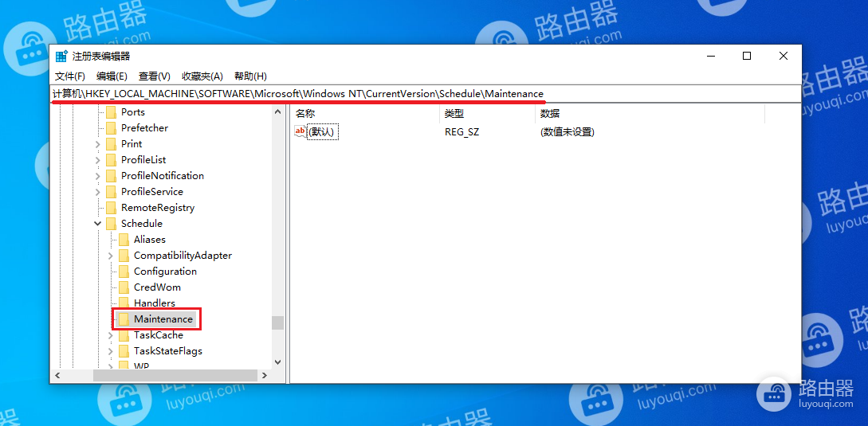Close the Registry Editor window
The image size is (868, 426).
pyautogui.click(x=783, y=56)
